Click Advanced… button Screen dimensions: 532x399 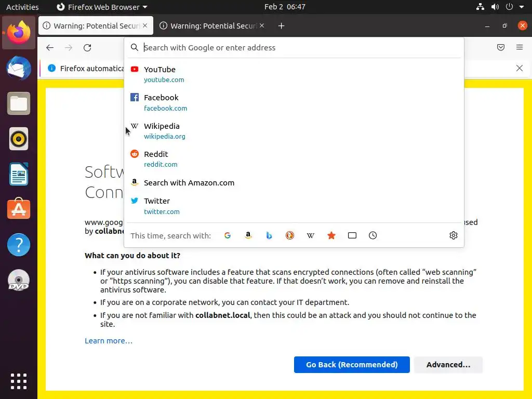(x=448, y=365)
